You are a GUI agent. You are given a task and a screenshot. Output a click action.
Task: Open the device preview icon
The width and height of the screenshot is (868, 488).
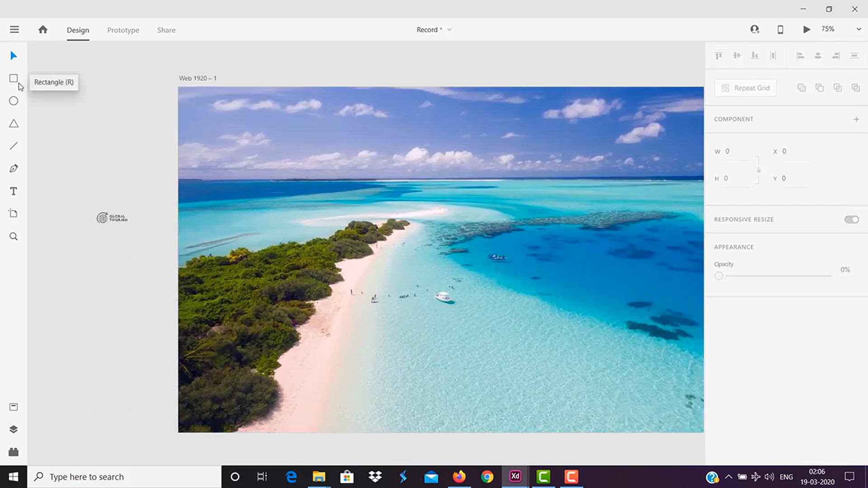tap(780, 29)
